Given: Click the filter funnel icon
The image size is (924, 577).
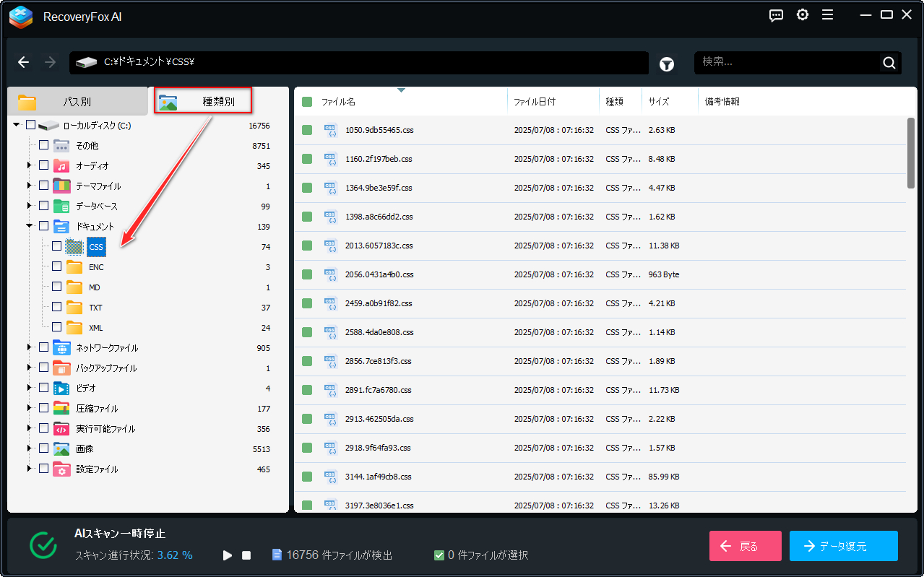Looking at the screenshot, I should [x=666, y=64].
